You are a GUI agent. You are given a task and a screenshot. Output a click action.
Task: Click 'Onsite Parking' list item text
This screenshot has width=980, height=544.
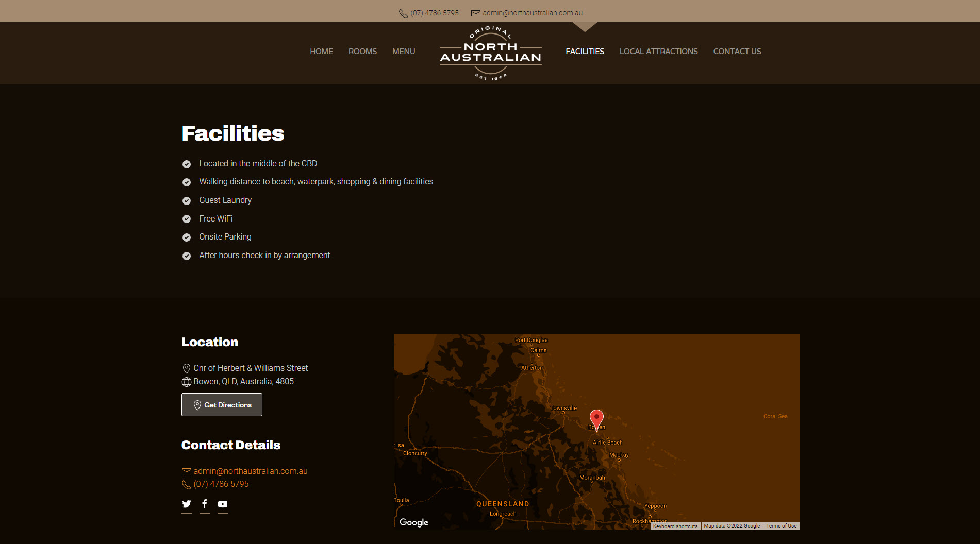pyautogui.click(x=225, y=236)
